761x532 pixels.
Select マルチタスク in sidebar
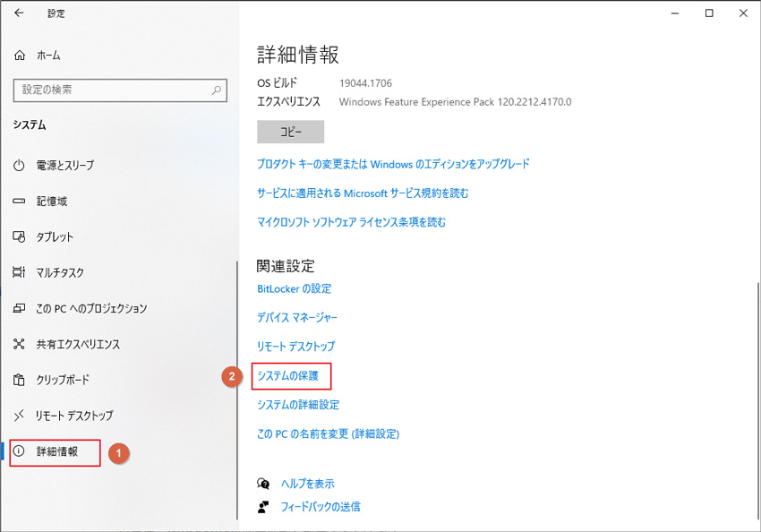[x=60, y=273]
